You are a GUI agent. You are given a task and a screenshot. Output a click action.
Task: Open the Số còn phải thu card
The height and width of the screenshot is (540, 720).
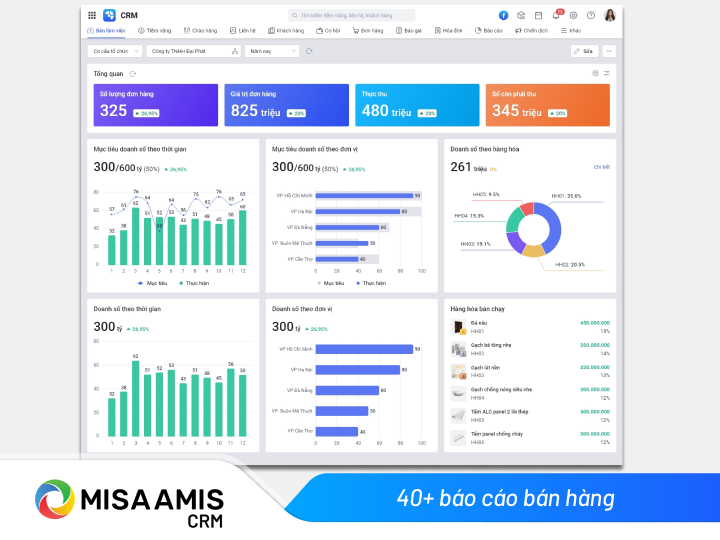coord(548,105)
